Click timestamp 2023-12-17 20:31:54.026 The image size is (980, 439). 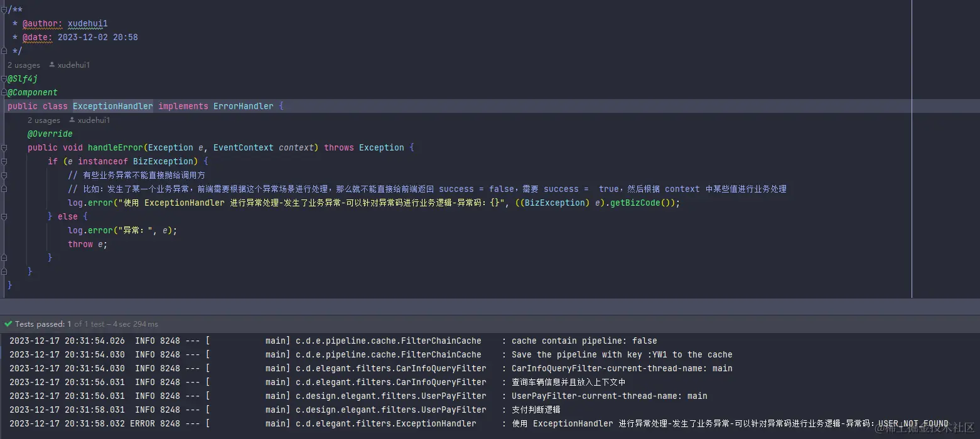click(x=67, y=341)
